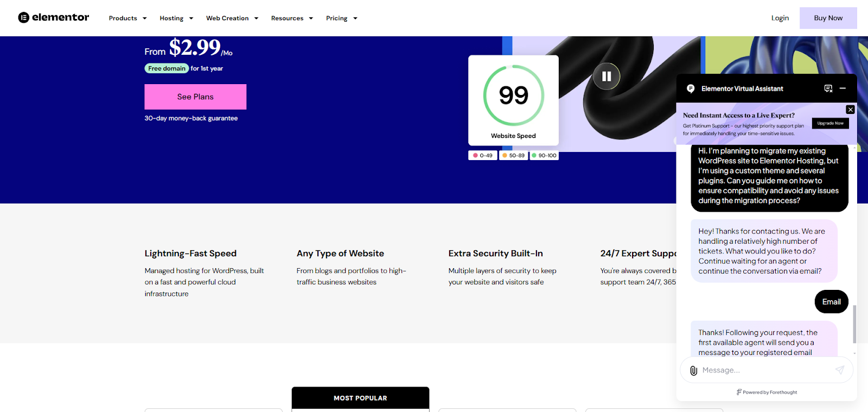This screenshot has height=412, width=868.
Task: Click "From blogs and portfolios" description
Action: [351, 276]
